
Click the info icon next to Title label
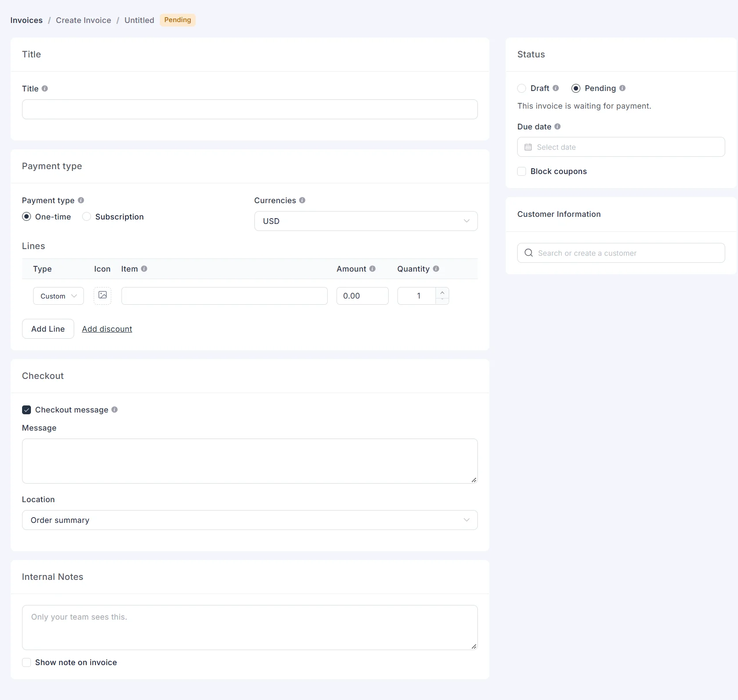click(x=45, y=88)
